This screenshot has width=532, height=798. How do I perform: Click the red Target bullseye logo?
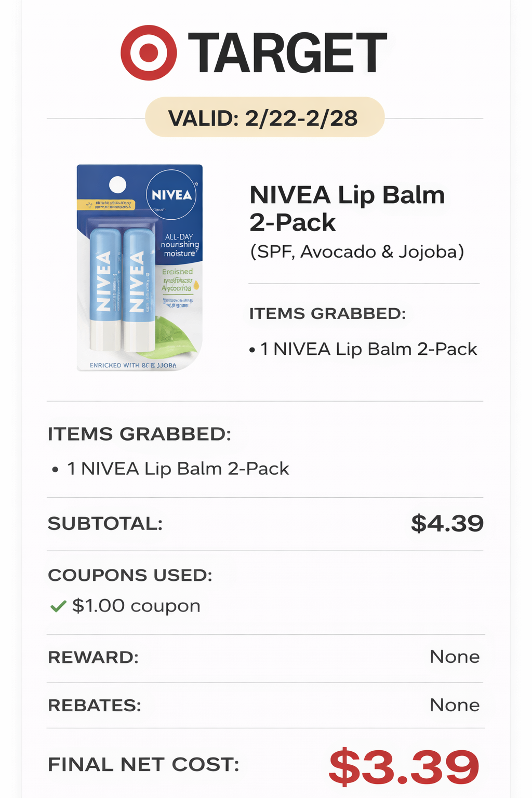[149, 52]
